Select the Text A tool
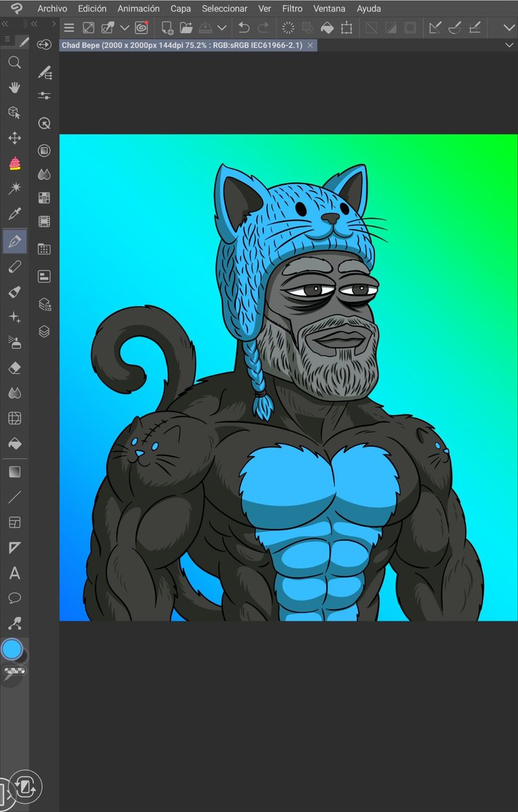Screen dimensions: 518x812 click(14, 574)
